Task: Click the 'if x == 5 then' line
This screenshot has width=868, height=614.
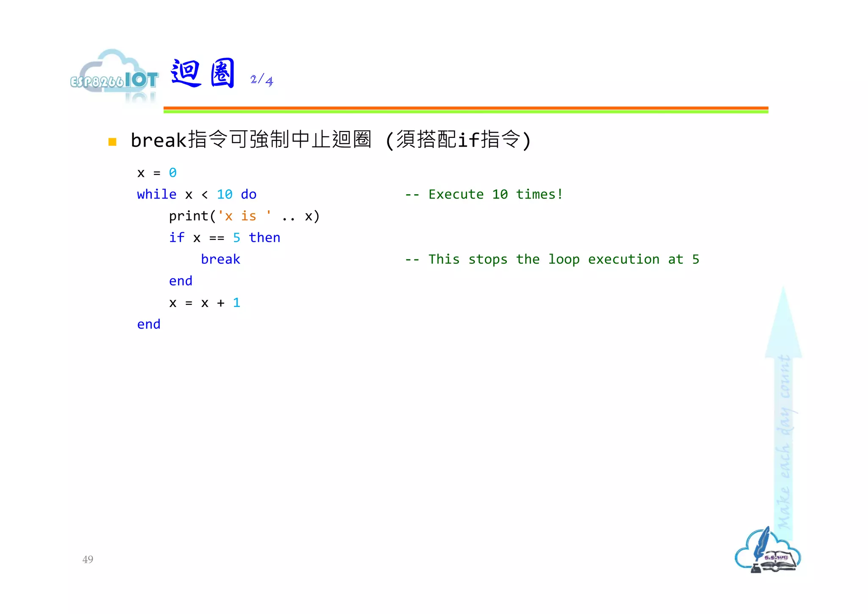Action: tap(225, 237)
